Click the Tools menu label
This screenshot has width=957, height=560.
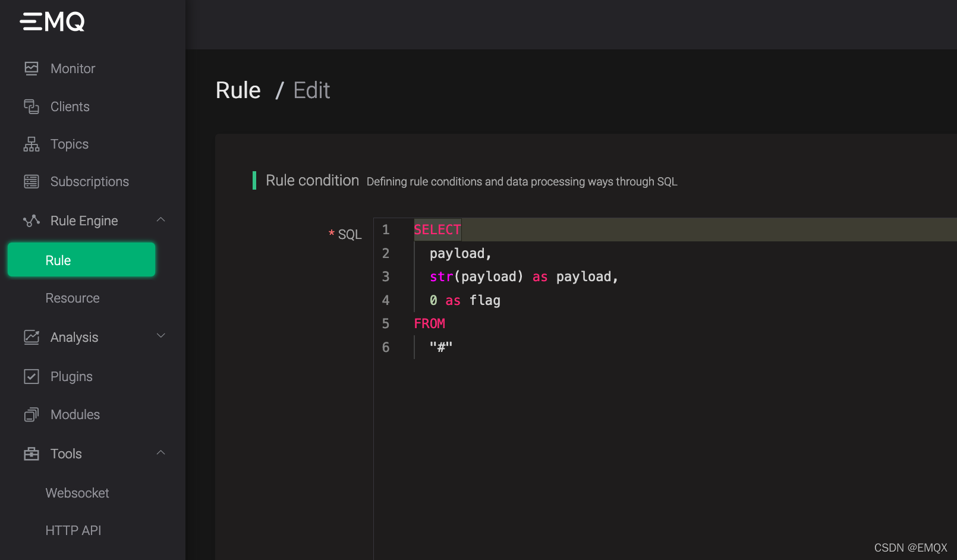coord(66,454)
